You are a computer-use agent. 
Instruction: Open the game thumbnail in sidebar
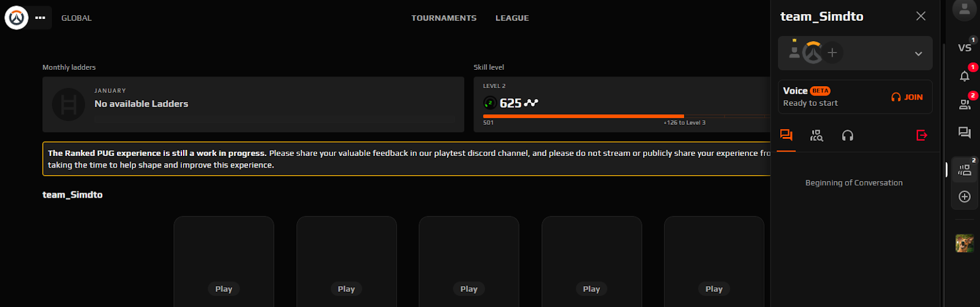pos(965,243)
